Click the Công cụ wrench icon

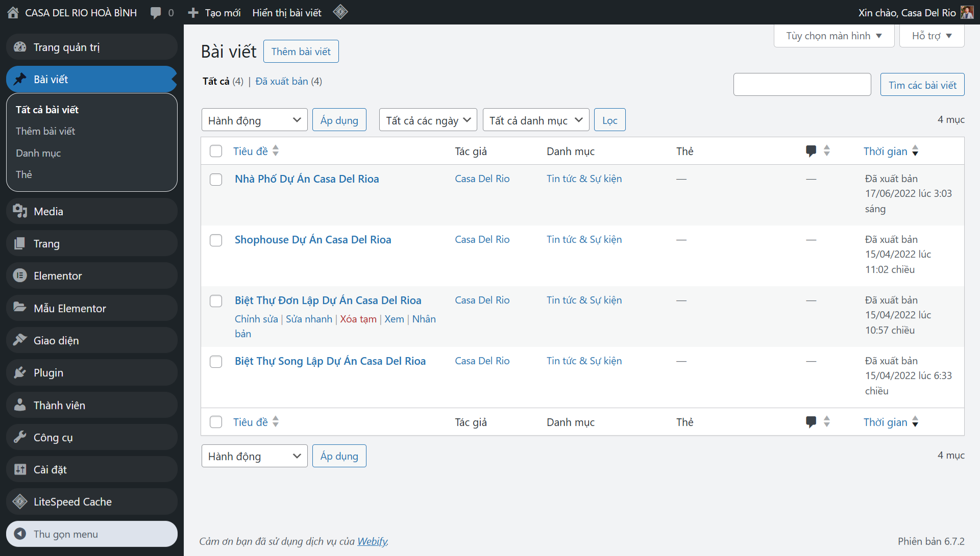[x=20, y=437]
